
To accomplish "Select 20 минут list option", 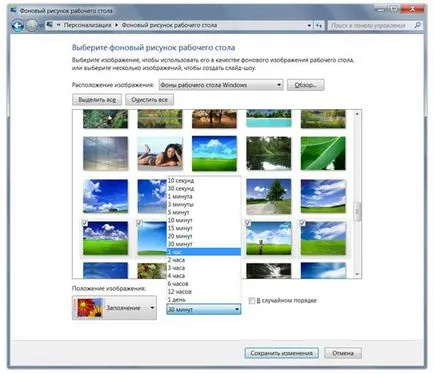I will (203, 236).
